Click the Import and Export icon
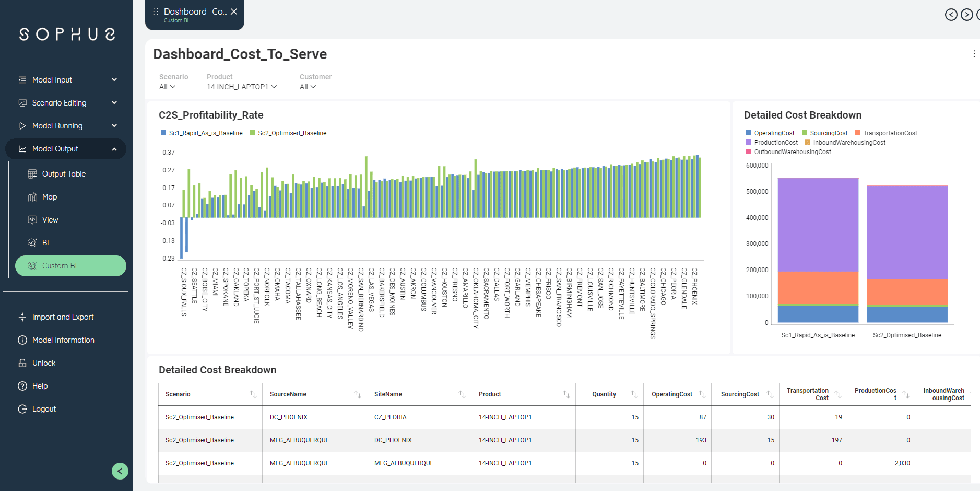 pyautogui.click(x=22, y=317)
